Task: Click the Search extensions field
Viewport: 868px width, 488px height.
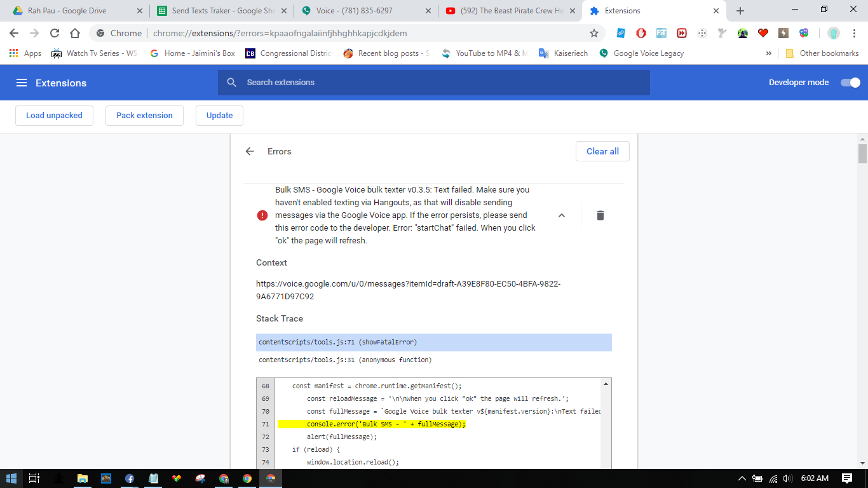Action: [433, 83]
